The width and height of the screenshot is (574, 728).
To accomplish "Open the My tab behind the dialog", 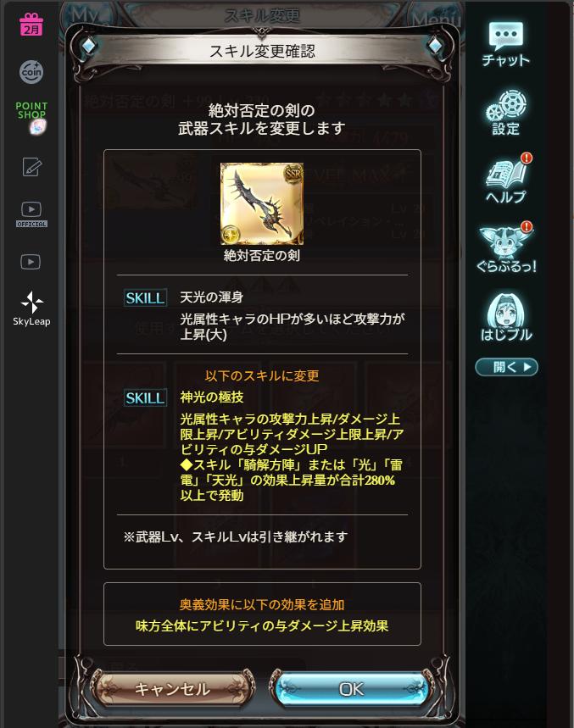I will coord(86,15).
